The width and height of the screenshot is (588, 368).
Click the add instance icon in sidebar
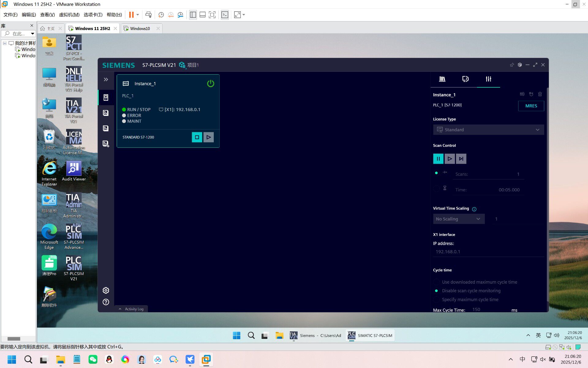pyautogui.click(x=106, y=144)
